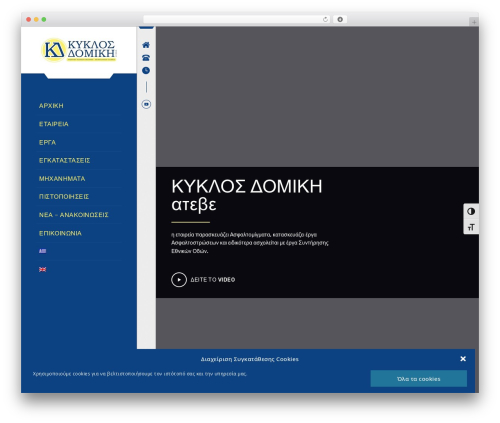Viewport: 500px width, 423px height.
Task: Click the browser reload icon
Action: click(x=325, y=19)
